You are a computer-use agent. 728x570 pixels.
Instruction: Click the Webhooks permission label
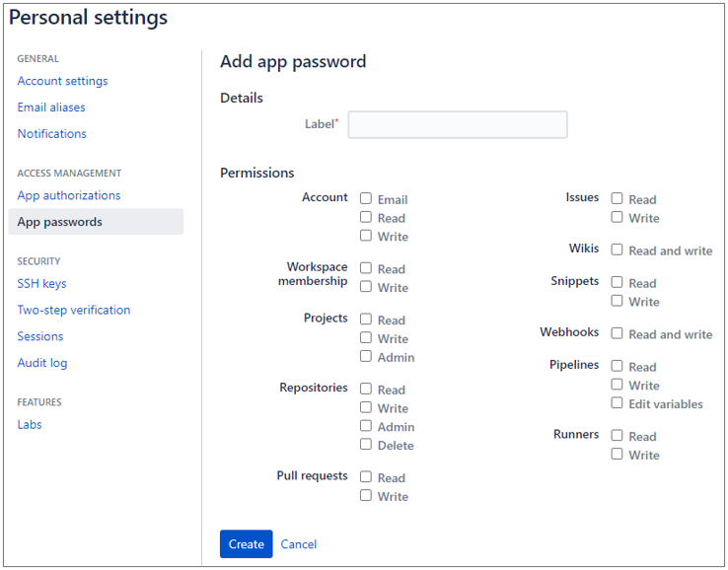click(569, 332)
